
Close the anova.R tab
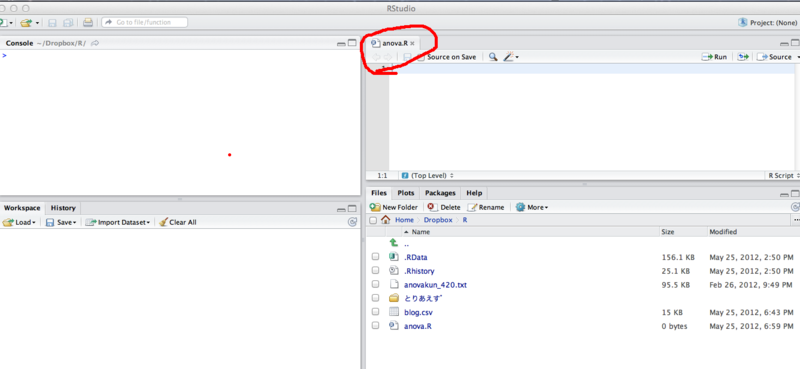click(412, 44)
